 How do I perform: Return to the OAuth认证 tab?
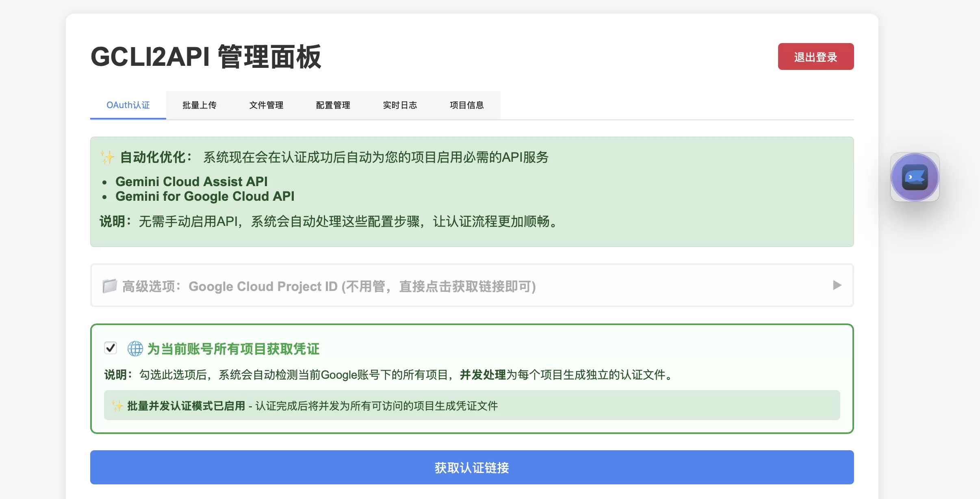coord(128,105)
